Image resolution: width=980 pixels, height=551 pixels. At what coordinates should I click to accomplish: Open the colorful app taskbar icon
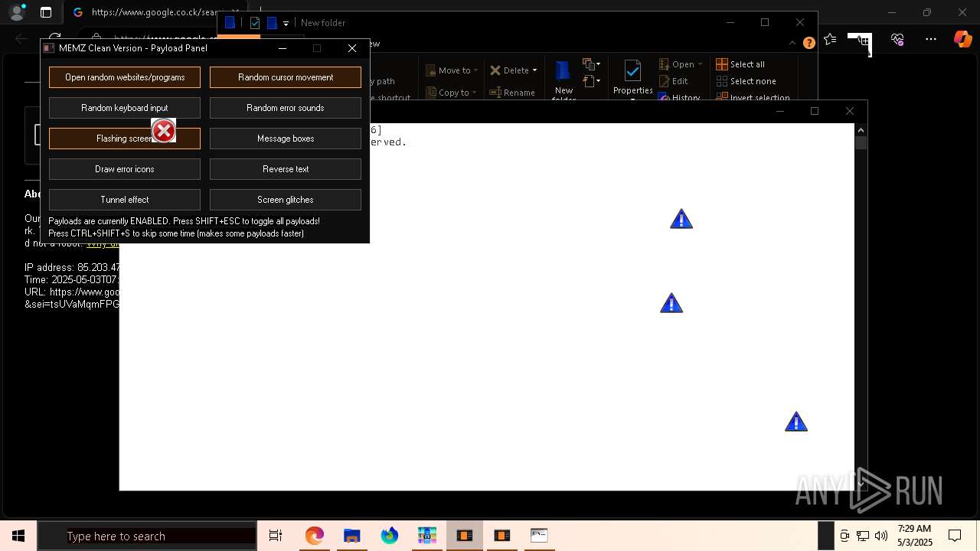click(427, 536)
